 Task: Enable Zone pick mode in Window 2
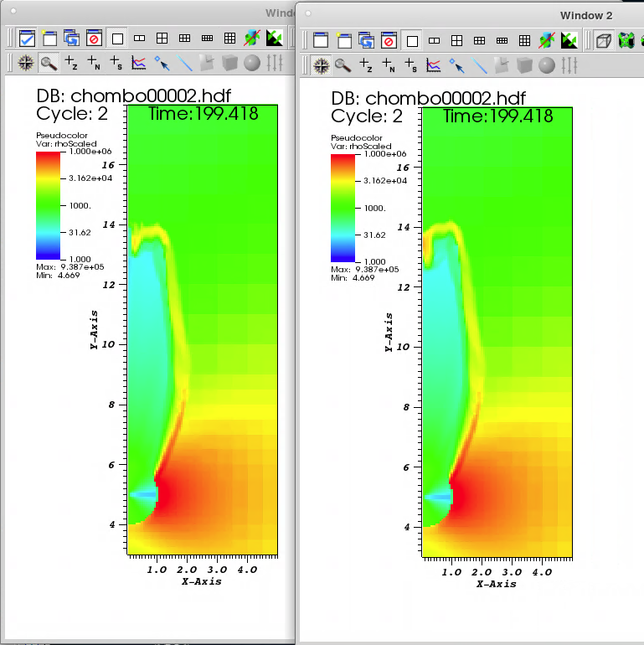click(x=366, y=65)
